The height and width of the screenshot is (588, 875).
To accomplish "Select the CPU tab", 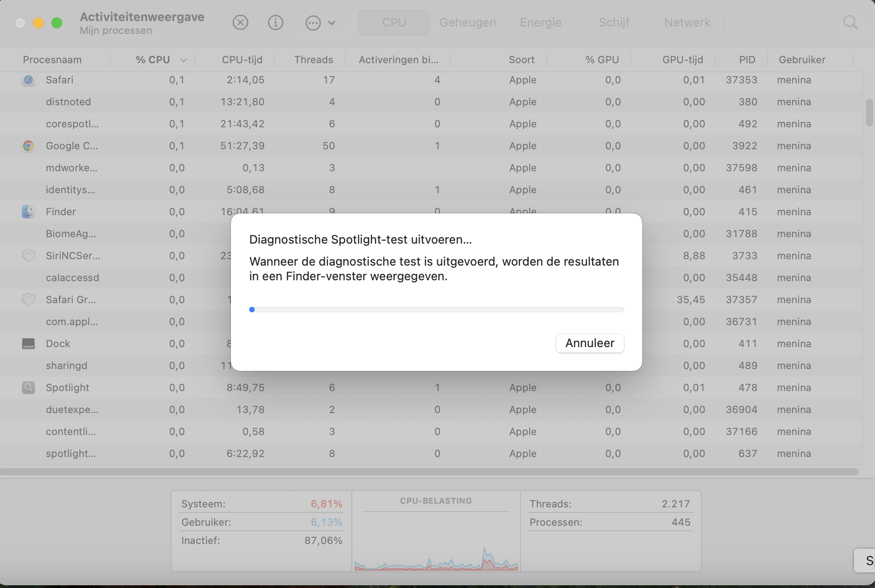I will coord(394,22).
